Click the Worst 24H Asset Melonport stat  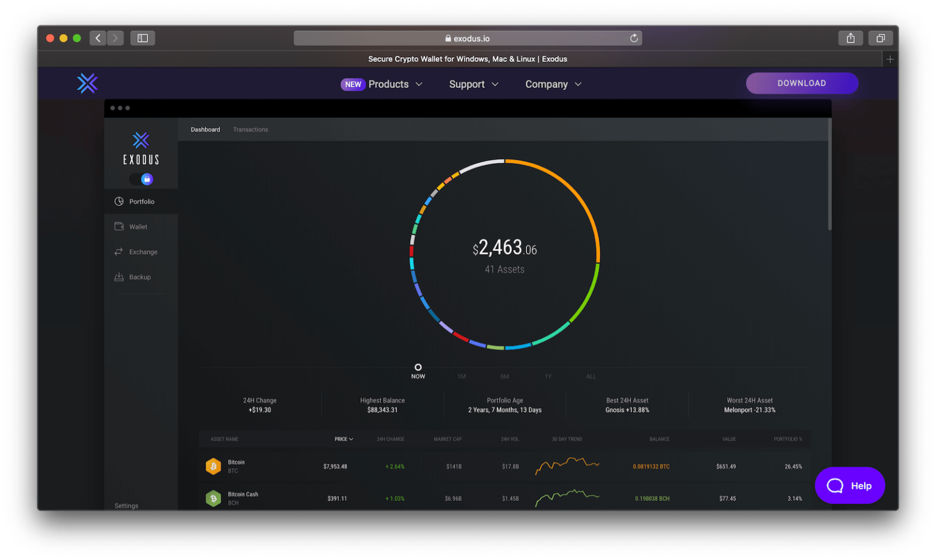coord(750,405)
